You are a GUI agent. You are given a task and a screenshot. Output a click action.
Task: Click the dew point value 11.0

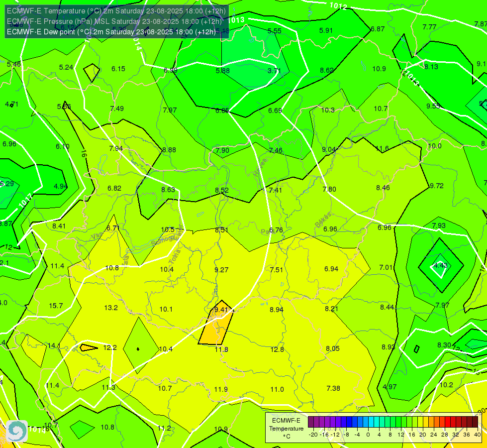[x=277, y=389]
